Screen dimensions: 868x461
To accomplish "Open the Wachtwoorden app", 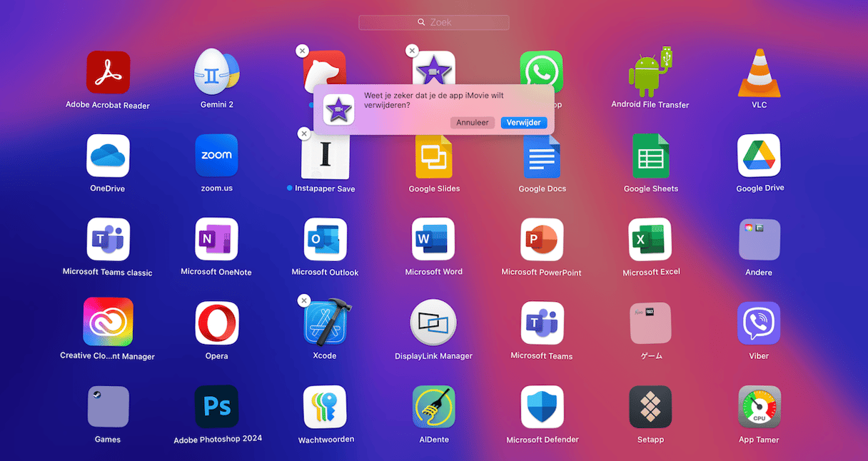I will [325, 407].
